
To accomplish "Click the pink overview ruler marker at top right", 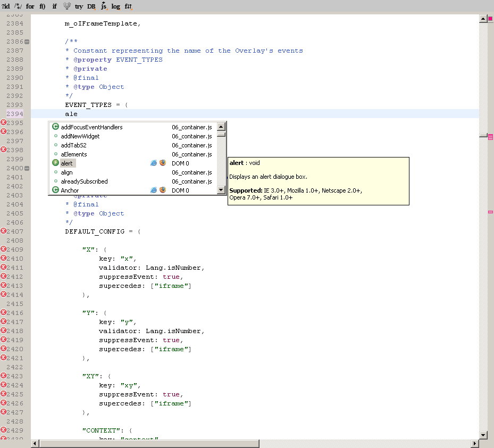I will 490,19.
